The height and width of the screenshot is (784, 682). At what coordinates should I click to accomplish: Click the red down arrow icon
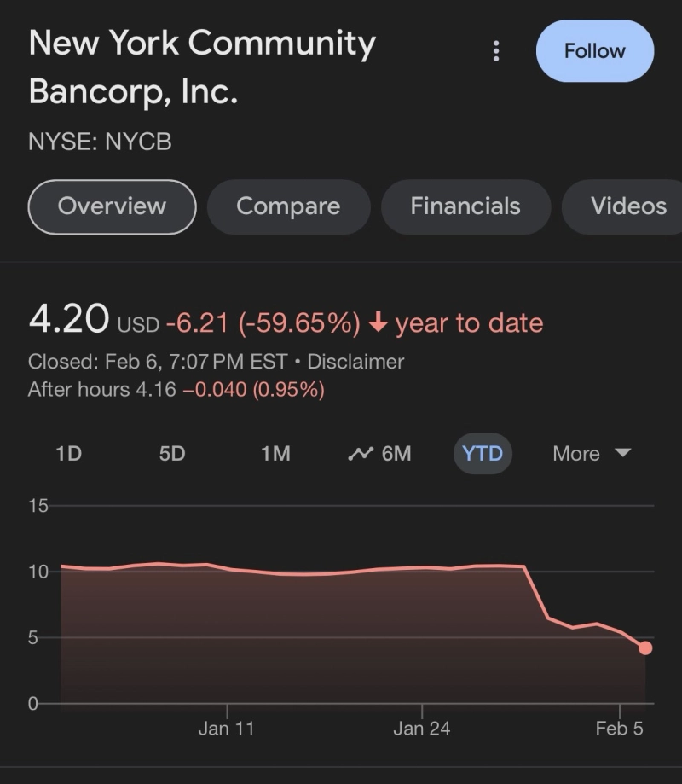pos(379,323)
